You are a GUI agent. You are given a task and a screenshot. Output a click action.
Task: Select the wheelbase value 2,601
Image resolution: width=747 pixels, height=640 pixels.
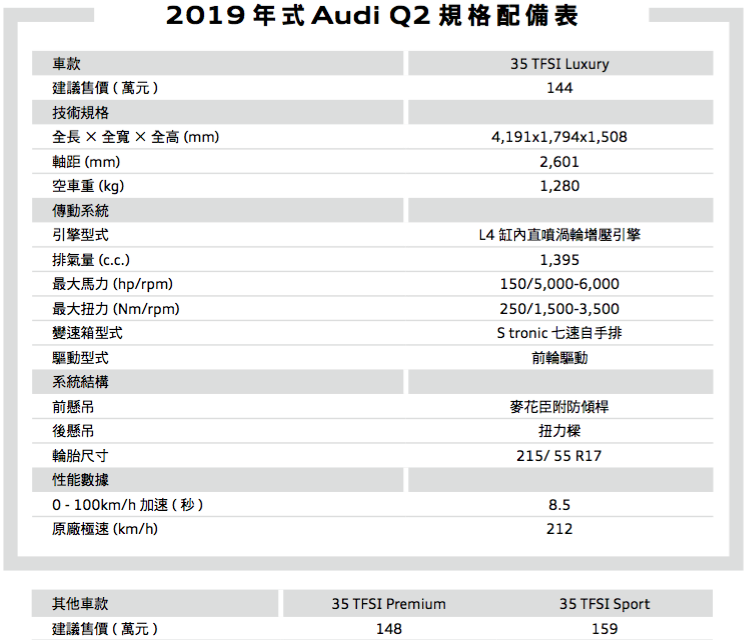pyautogui.click(x=560, y=162)
